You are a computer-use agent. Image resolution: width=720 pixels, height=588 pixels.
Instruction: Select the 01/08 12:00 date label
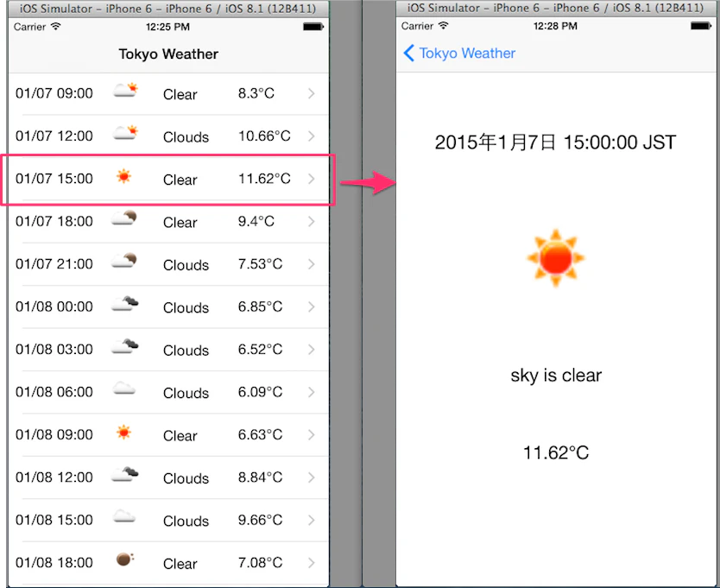(54, 477)
